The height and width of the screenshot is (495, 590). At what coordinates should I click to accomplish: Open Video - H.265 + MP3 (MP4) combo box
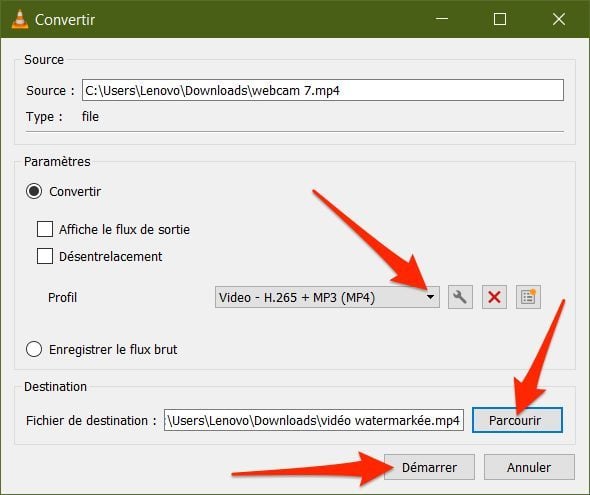327,297
